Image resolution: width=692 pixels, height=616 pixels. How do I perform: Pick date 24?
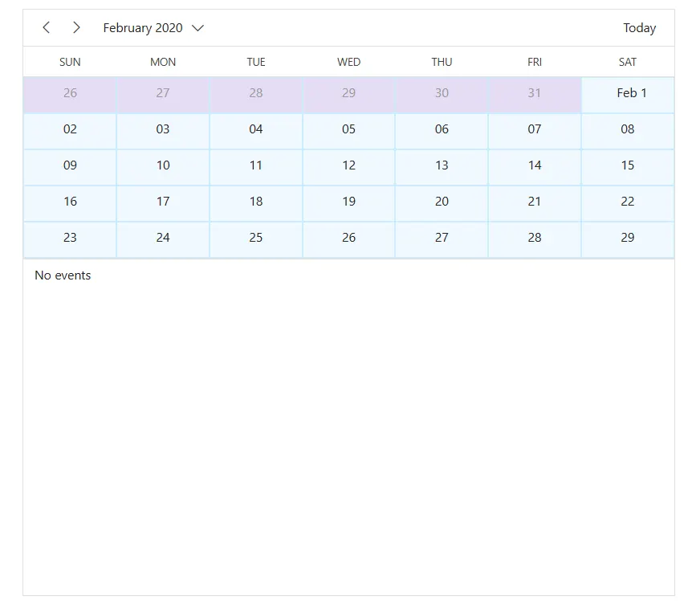coord(163,240)
